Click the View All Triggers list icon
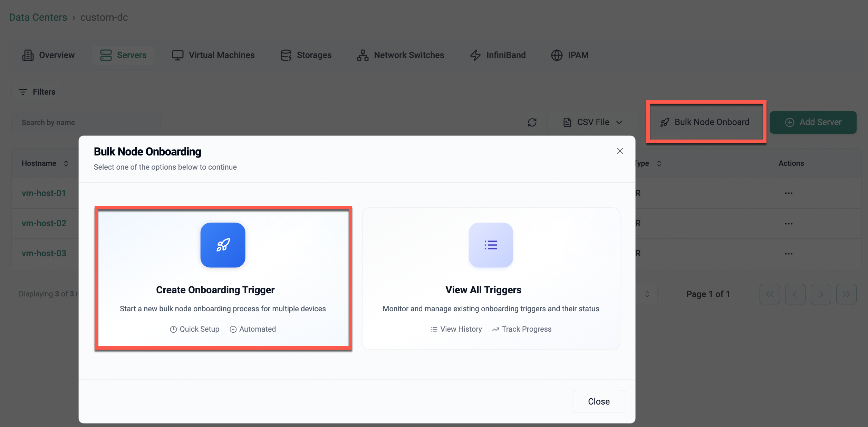The width and height of the screenshot is (868, 427). coord(491,245)
